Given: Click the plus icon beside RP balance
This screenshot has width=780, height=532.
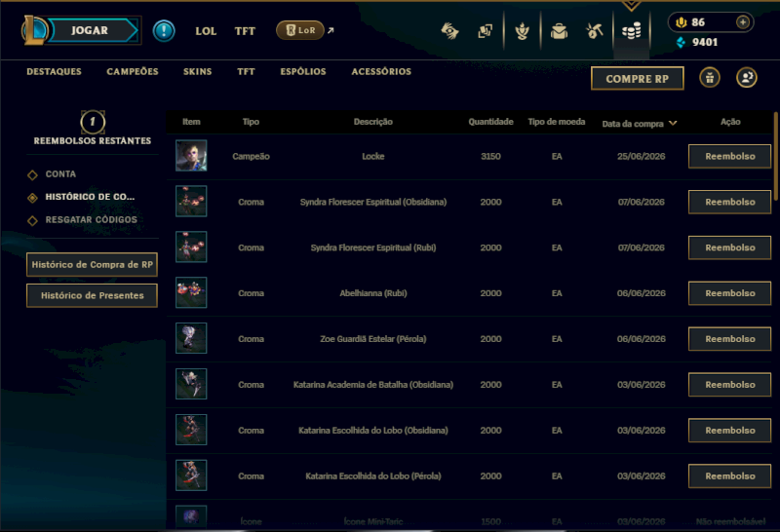Looking at the screenshot, I should (743, 22).
